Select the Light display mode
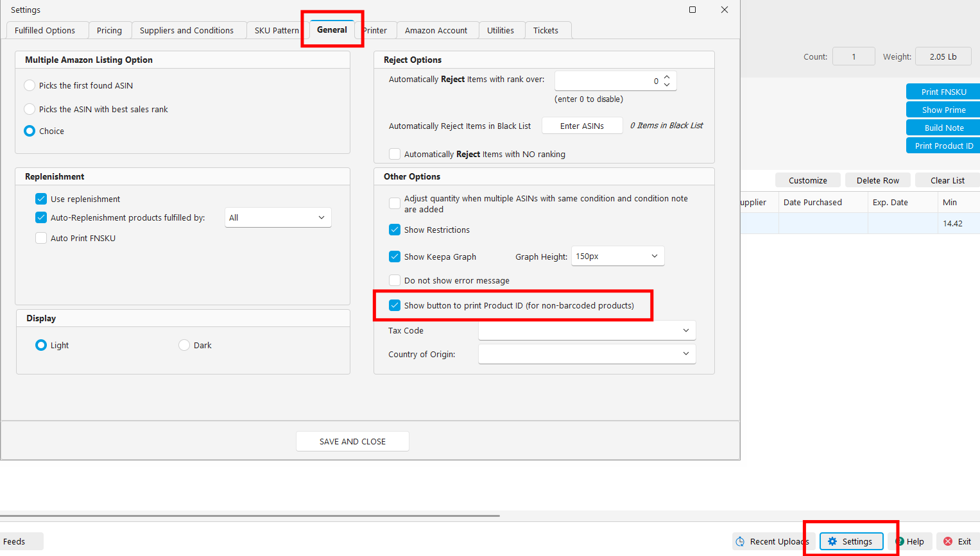This screenshot has width=980, height=556. tap(41, 345)
